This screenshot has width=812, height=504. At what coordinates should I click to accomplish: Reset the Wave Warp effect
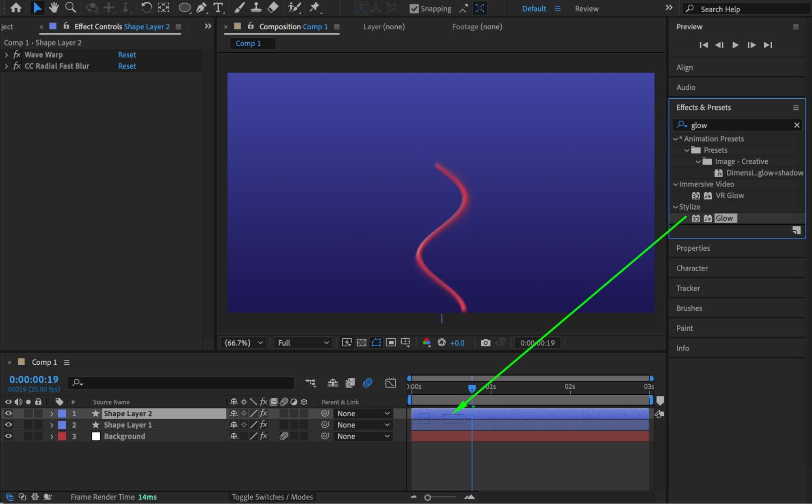[127, 54]
